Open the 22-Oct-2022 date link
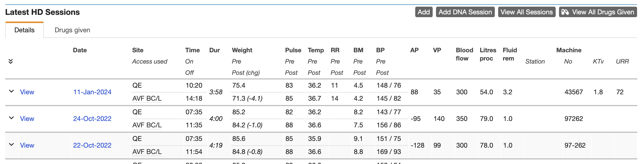This screenshot has width=644, height=164. point(92,145)
